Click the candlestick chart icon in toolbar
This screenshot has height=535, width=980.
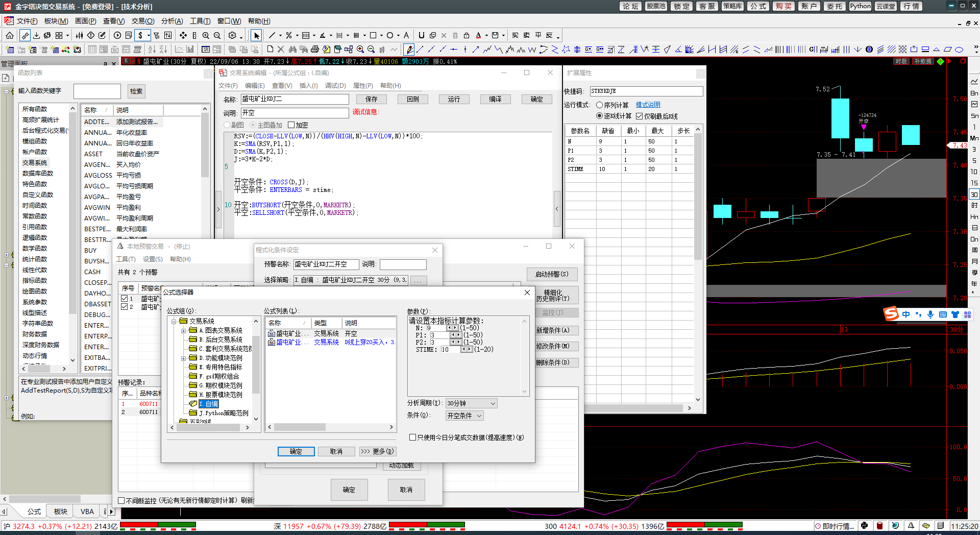[x=79, y=35]
